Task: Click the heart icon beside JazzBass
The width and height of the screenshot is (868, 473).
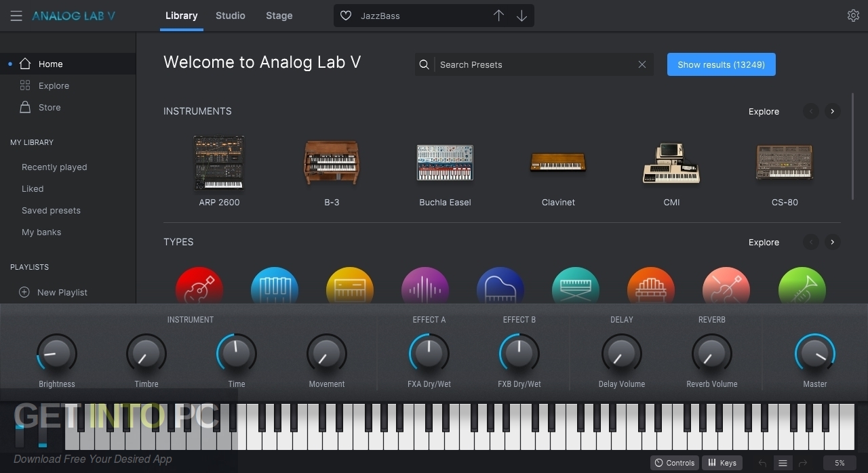Action: pos(346,15)
